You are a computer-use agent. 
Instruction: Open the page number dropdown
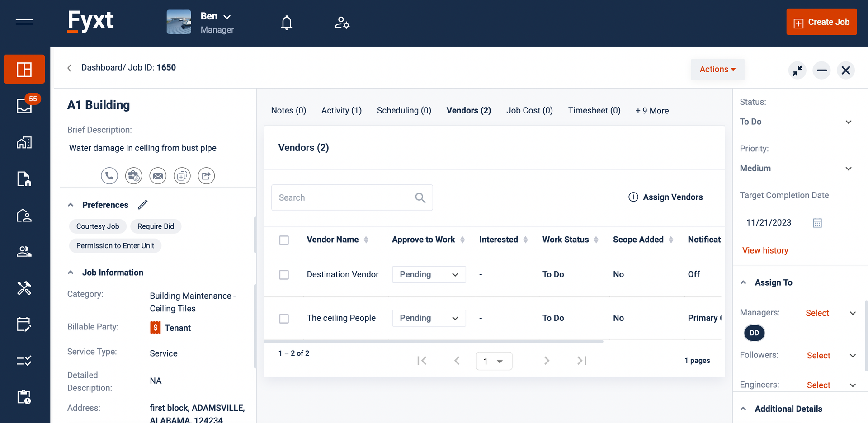[x=494, y=361]
